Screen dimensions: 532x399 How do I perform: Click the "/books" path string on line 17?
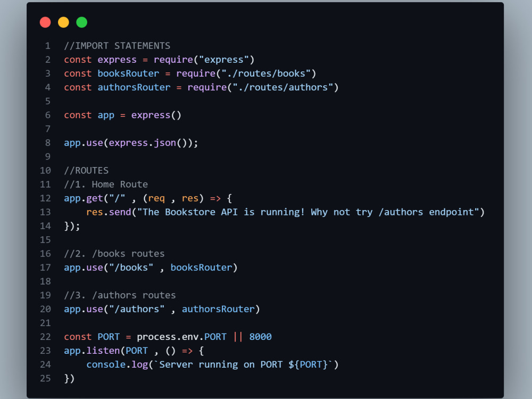131,268
